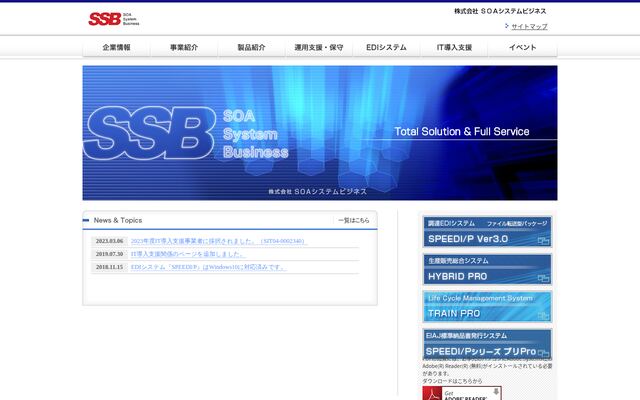640x400 pixels.
Task: Click 株式会社 SOAシステムビジネス header text
Action: 500,11
